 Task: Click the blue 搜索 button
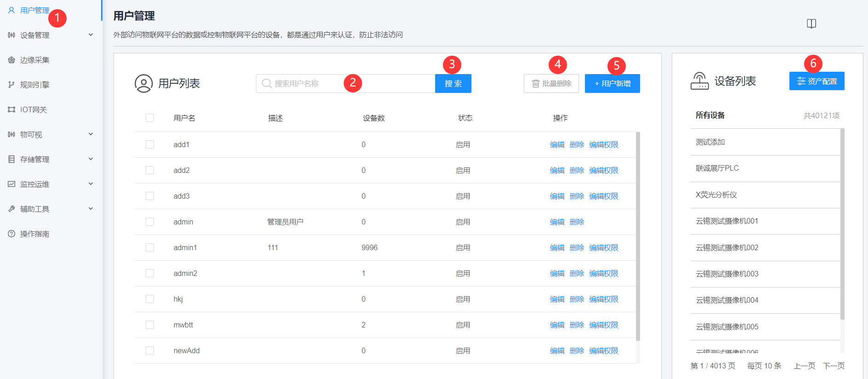[x=453, y=84]
